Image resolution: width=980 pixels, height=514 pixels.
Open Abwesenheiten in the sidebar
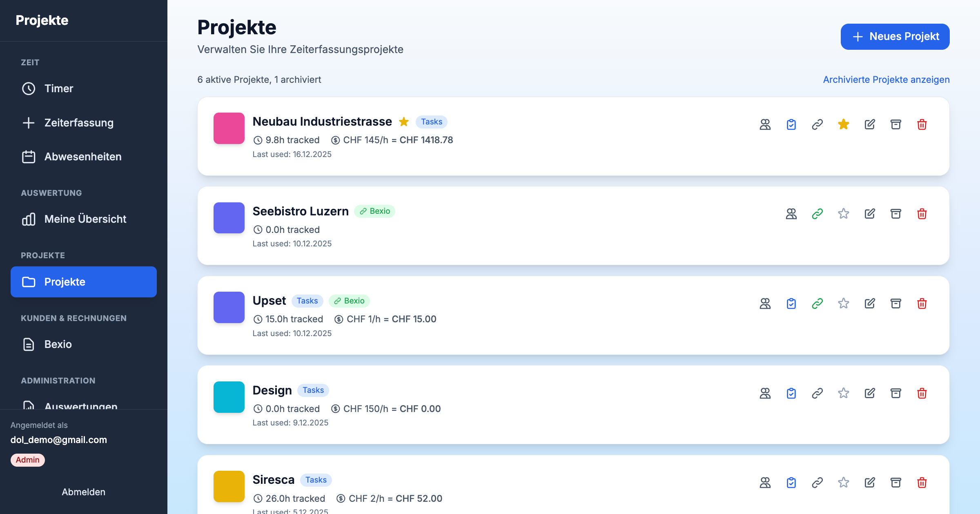(82, 157)
